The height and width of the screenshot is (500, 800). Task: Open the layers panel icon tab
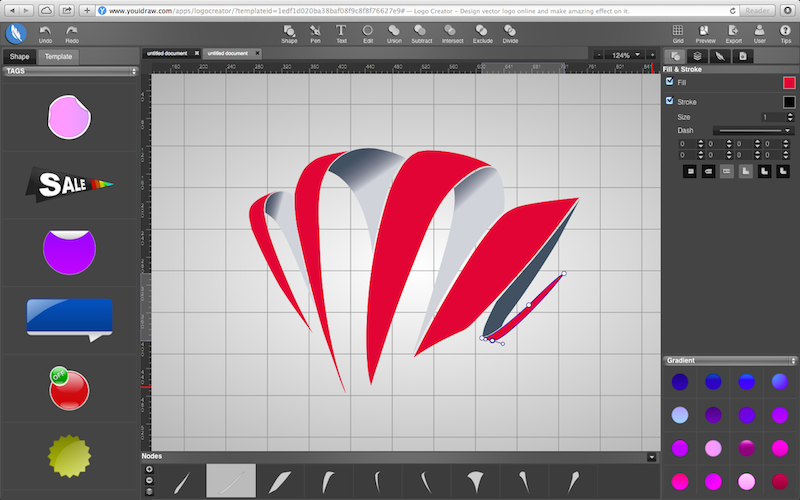click(697, 56)
